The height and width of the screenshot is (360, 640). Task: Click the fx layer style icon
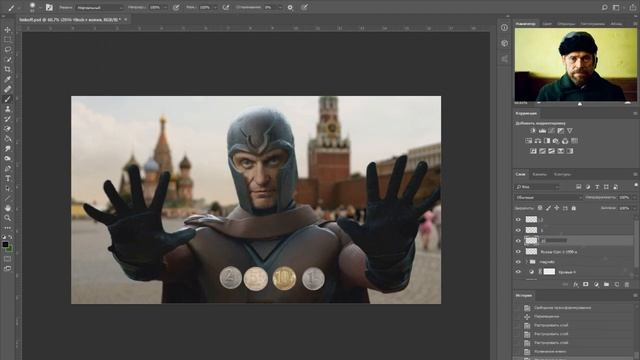click(x=576, y=284)
